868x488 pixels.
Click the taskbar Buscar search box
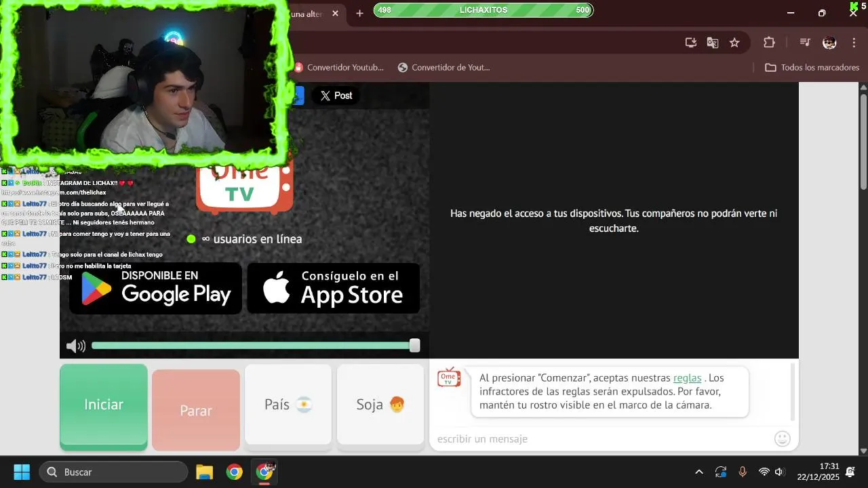113,472
